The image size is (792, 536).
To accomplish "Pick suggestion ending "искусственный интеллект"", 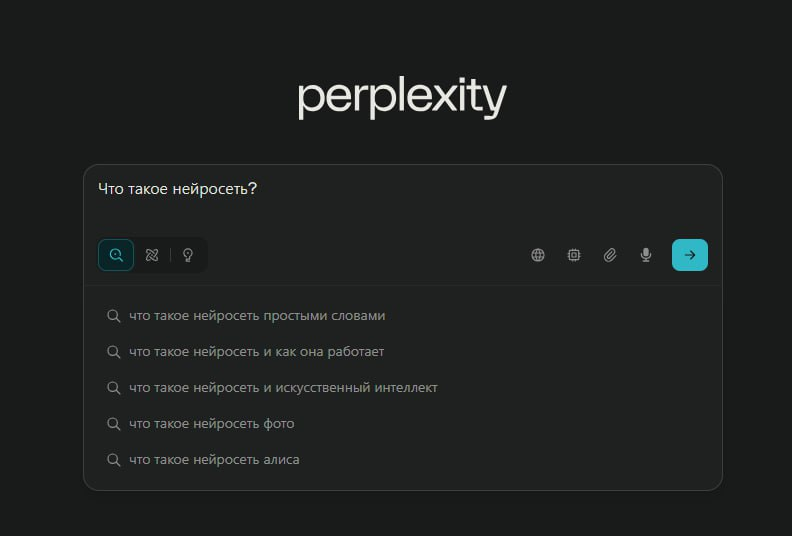I will (x=283, y=388).
